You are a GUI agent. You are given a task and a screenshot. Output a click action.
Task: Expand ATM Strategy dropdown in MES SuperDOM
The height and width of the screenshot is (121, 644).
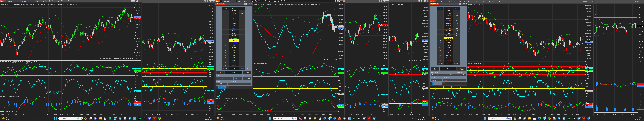coord(454,80)
